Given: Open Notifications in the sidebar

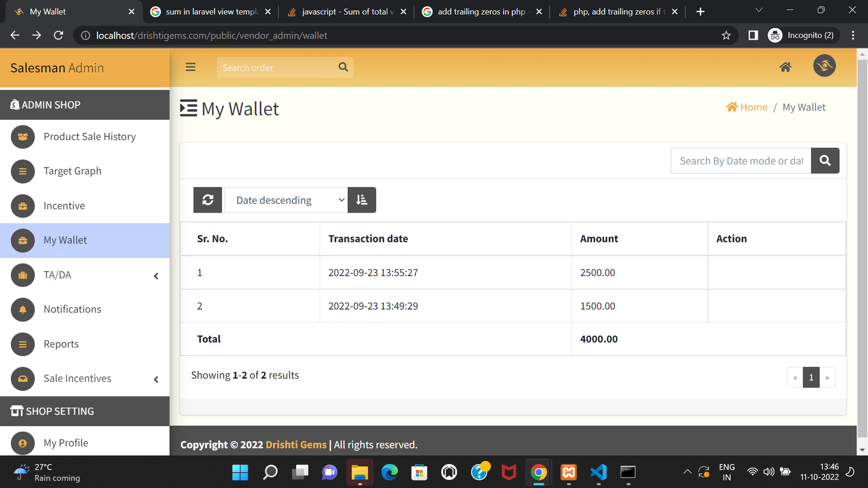Looking at the screenshot, I should point(72,309).
